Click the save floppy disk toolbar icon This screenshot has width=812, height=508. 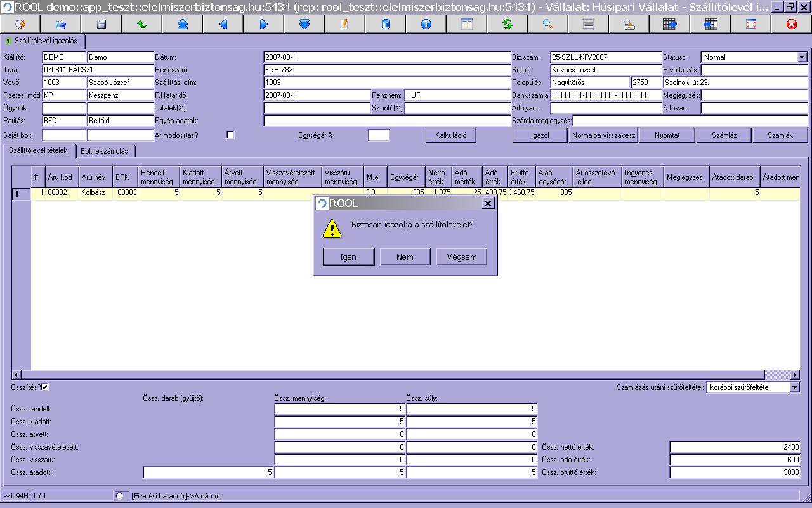101,24
